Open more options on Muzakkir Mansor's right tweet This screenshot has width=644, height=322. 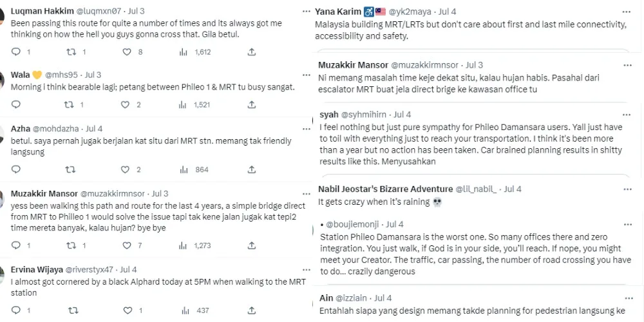[x=626, y=65]
